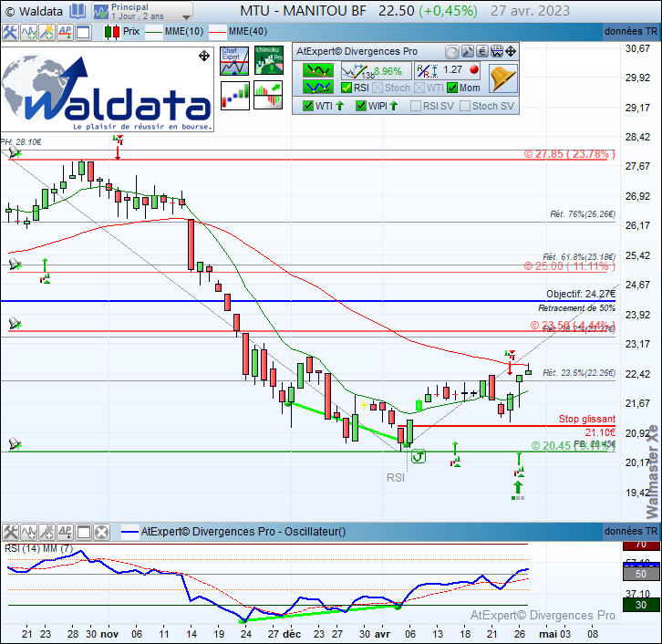Viewport: 662px width, 644px height.
Task: Click the MME(40) legend label
Action: (248, 32)
